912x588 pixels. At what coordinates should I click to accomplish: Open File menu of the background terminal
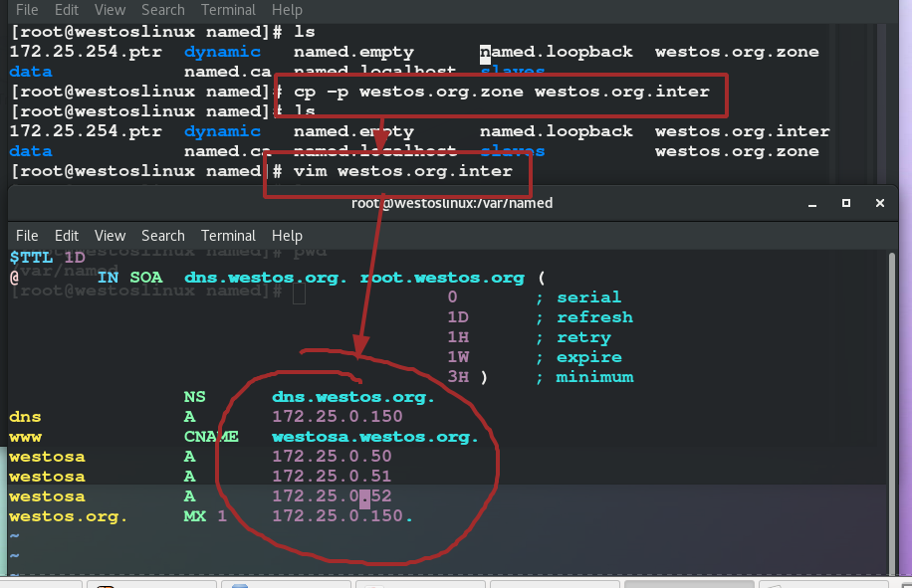coord(27,10)
